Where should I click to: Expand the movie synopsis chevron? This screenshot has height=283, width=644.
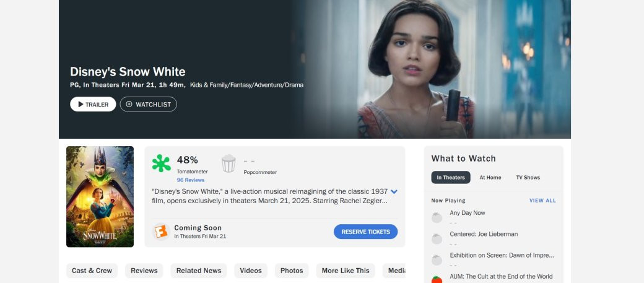tap(394, 192)
